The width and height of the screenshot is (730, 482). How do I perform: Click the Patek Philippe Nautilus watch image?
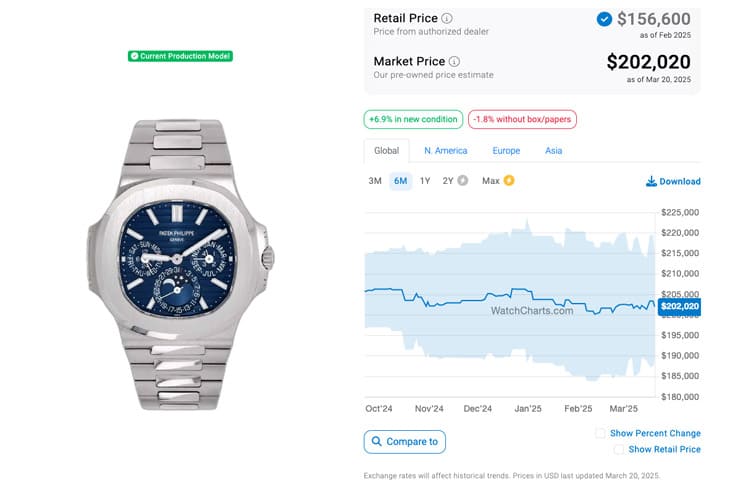coord(180,265)
